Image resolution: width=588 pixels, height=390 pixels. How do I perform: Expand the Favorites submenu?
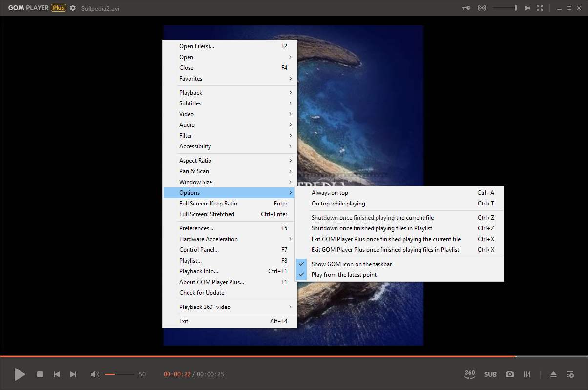click(x=230, y=79)
